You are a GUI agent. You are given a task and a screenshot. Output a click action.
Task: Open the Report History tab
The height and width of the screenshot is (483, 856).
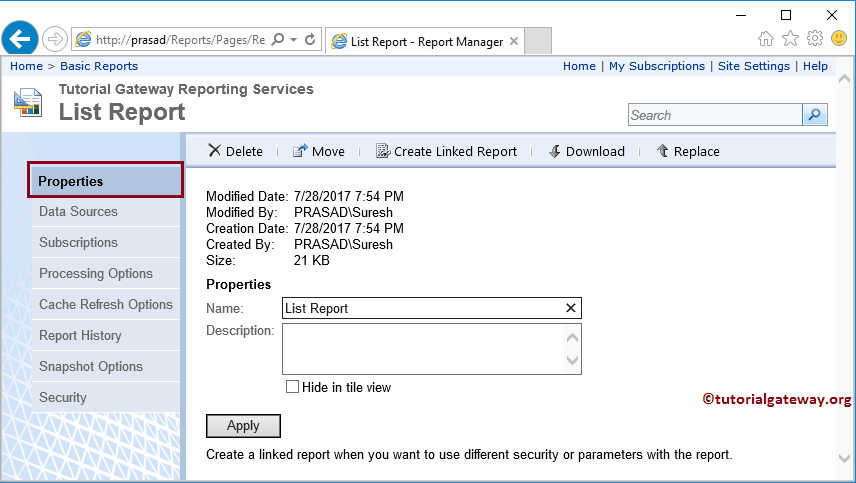(105, 336)
